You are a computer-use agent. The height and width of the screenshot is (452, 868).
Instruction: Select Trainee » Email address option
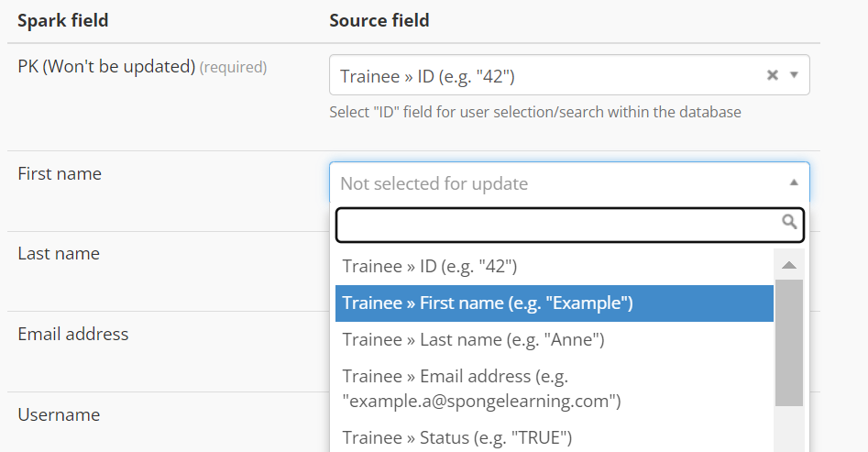555,389
